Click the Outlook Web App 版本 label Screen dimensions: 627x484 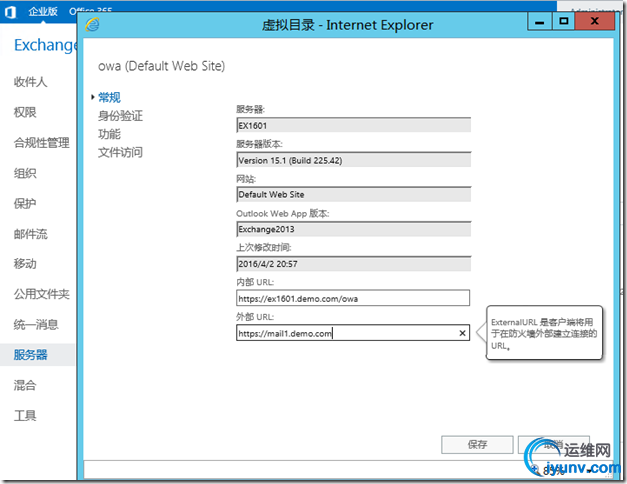tap(282, 214)
